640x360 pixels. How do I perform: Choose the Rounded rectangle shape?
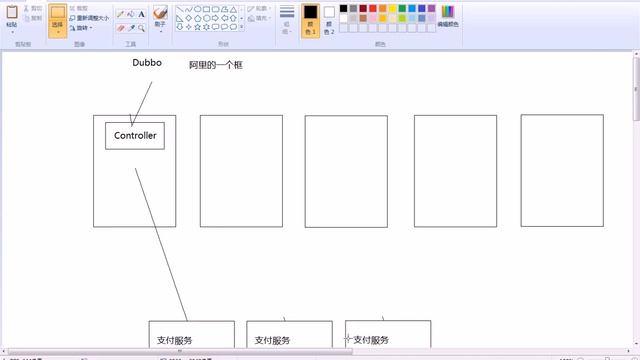click(216, 9)
